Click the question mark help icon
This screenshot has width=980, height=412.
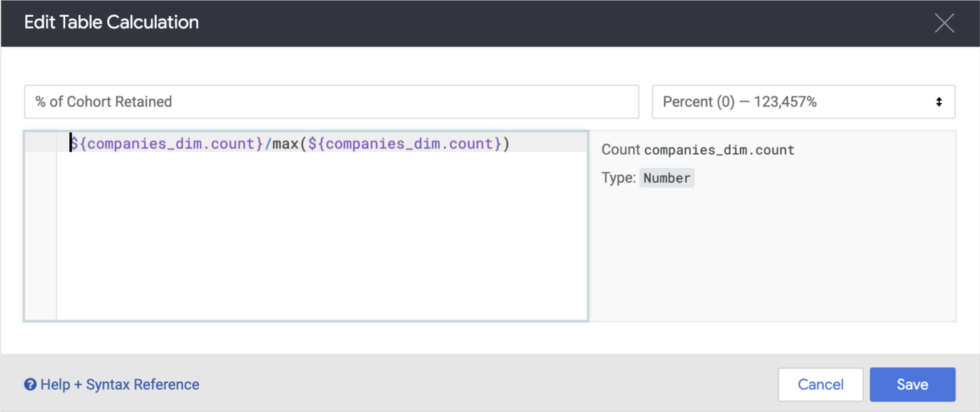click(30, 385)
